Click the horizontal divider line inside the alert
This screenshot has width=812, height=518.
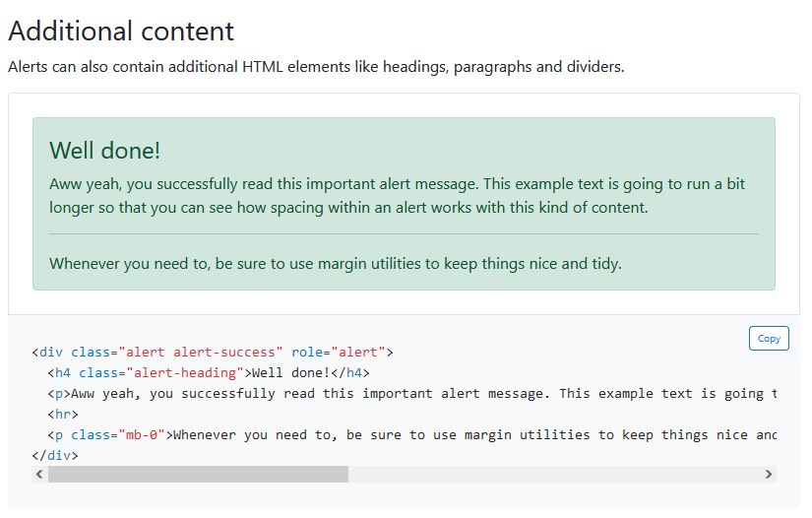point(404,234)
